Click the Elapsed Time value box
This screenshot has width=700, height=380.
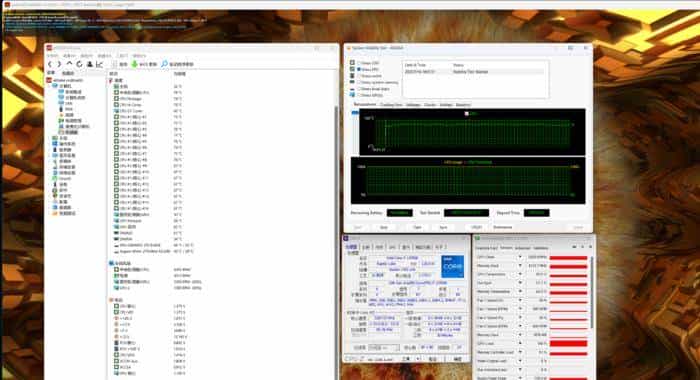(536, 213)
